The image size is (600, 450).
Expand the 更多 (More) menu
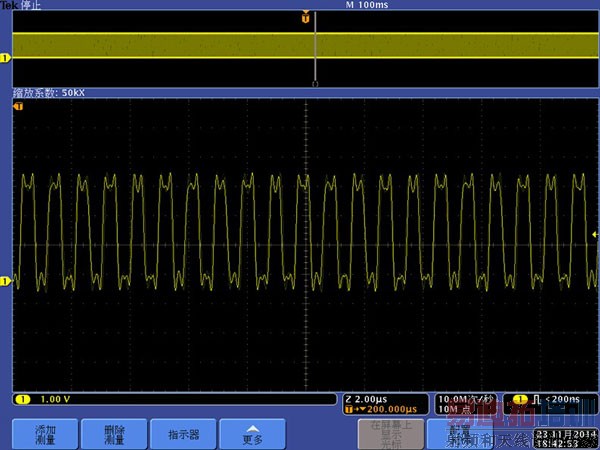pyautogui.click(x=253, y=434)
